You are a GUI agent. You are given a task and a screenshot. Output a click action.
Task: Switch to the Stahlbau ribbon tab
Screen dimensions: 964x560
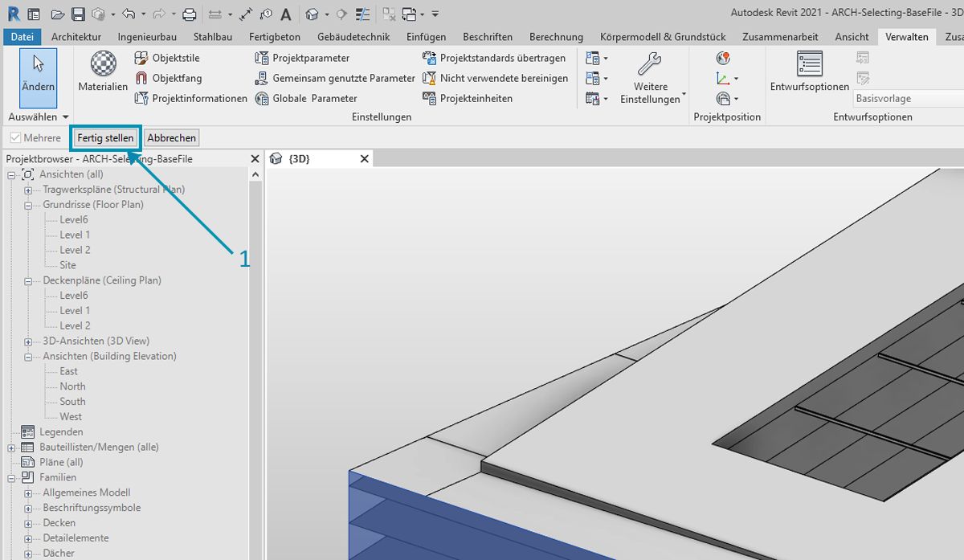click(x=213, y=37)
